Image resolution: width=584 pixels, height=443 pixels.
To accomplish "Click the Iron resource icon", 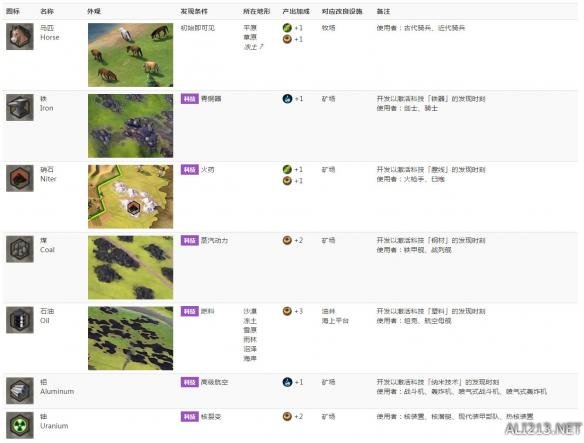I will point(20,107).
